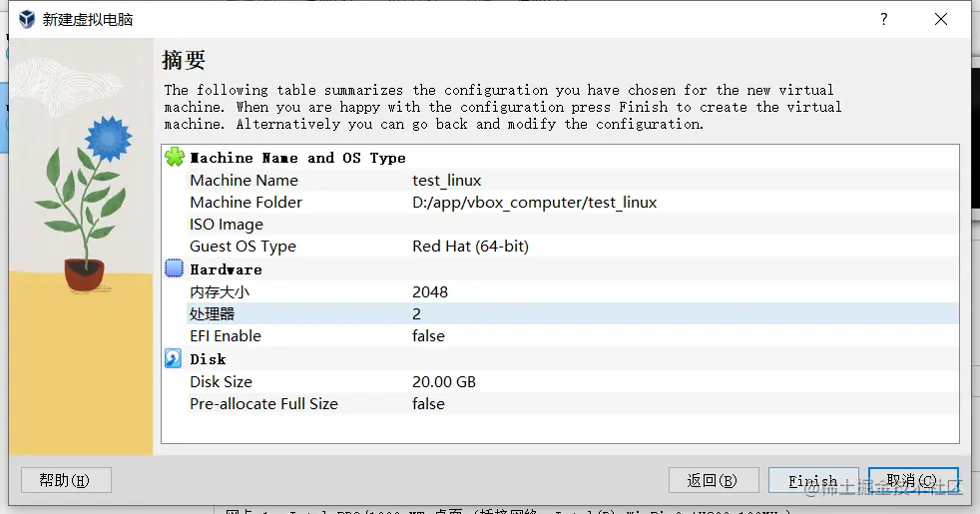The width and height of the screenshot is (980, 514).
Task: Click the green clover Machine Name section icon
Action: tap(175, 157)
